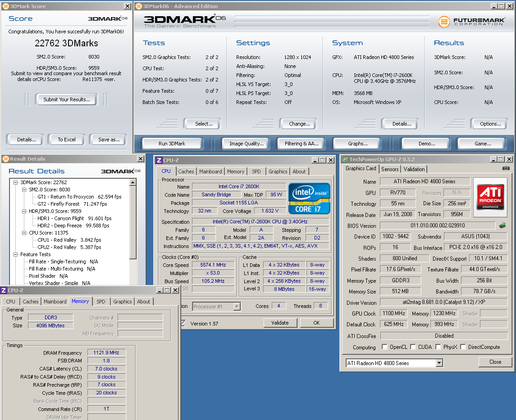This screenshot has height=420, width=516.
Task: Click the Result Details scrollbar up arrow
Action: pos(132,182)
